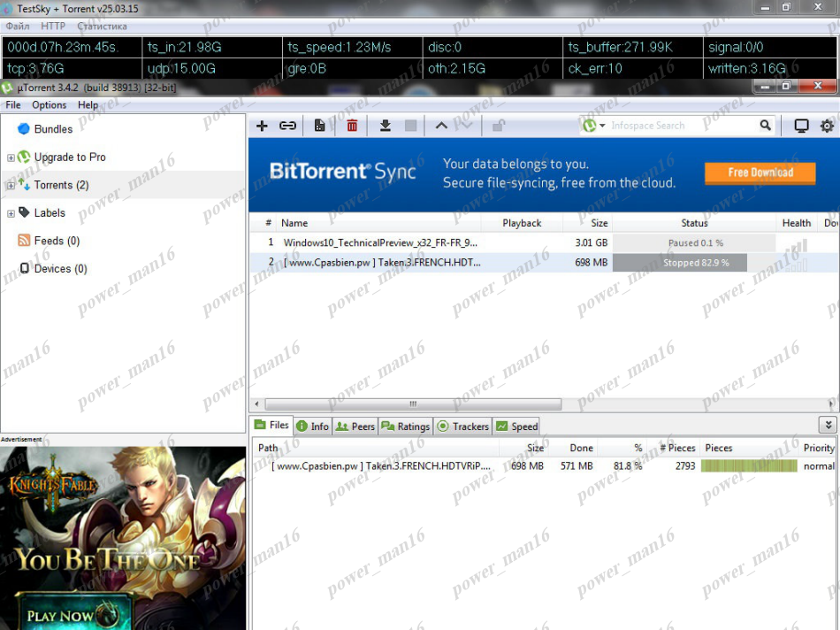Click the Remote monitor icon in toolbar
This screenshot has width=840, height=630.
pyautogui.click(x=801, y=126)
